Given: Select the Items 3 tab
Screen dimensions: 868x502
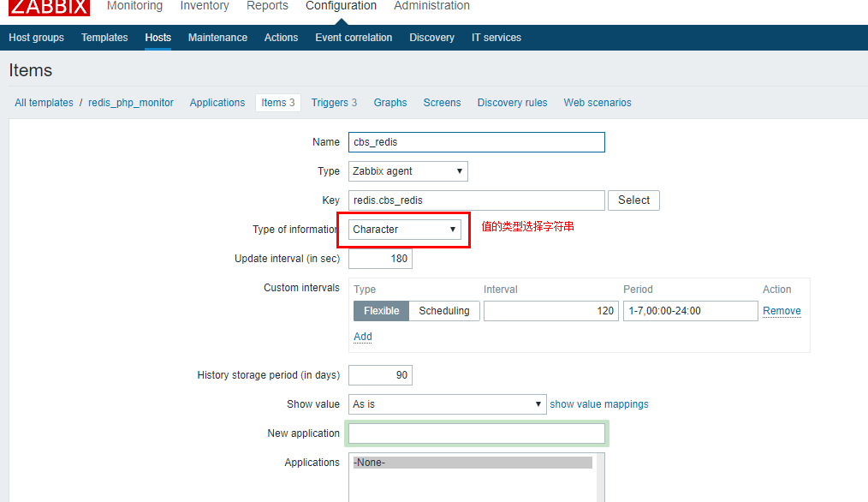Looking at the screenshot, I should tap(278, 103).
